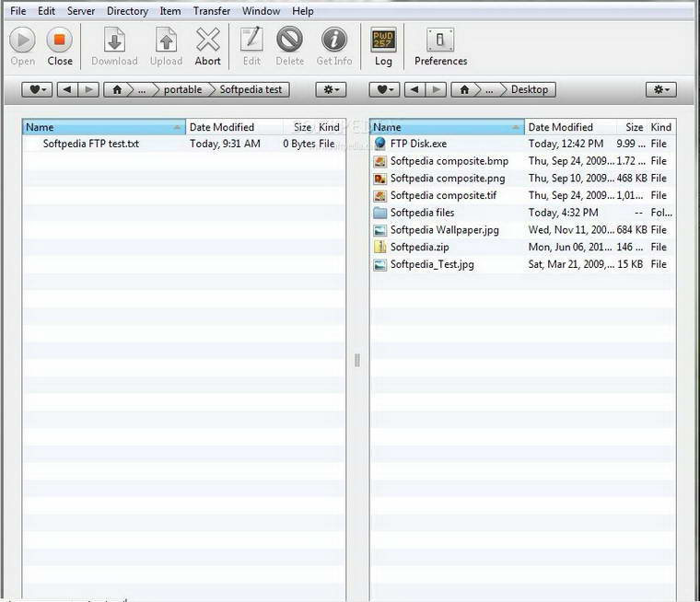700x602 pixels.
Task: Go back in right pane history
Action: pos(414,89)
